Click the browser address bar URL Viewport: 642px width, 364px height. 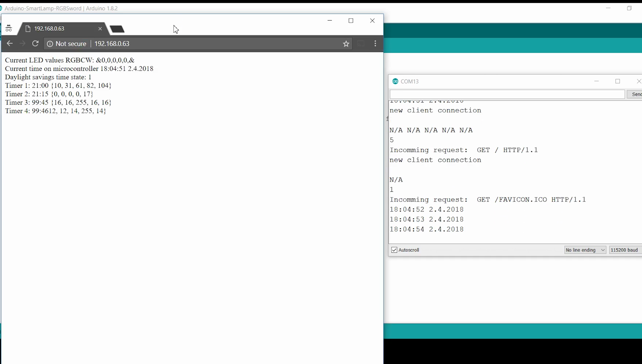112,44
